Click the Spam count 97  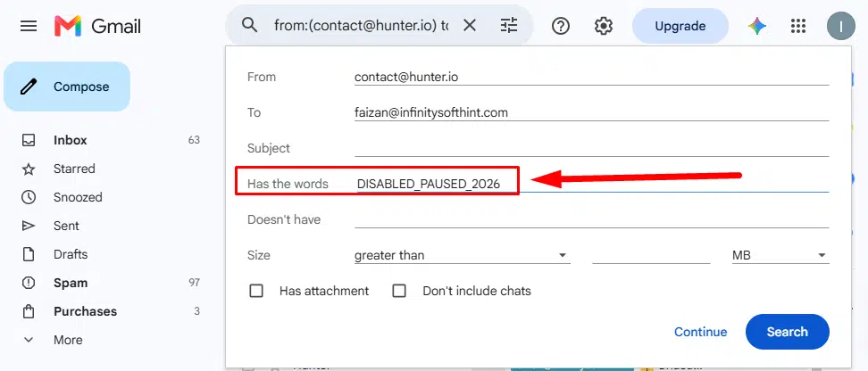click(x=194, y=283)
